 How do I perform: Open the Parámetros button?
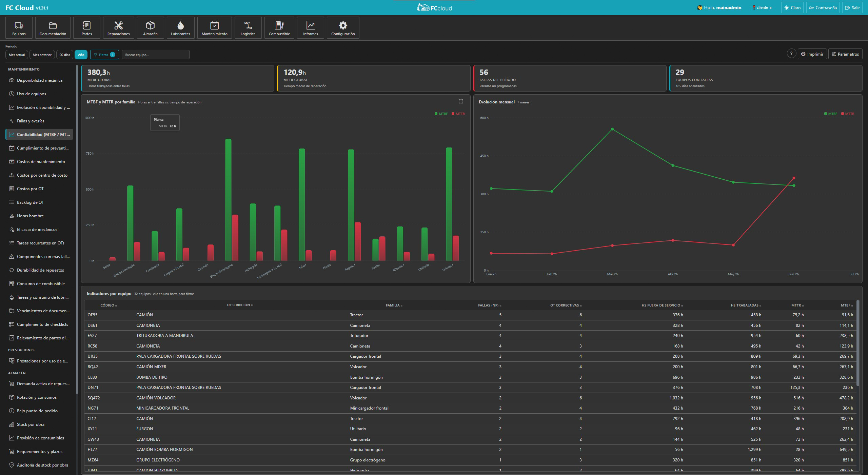click(845, 54)
